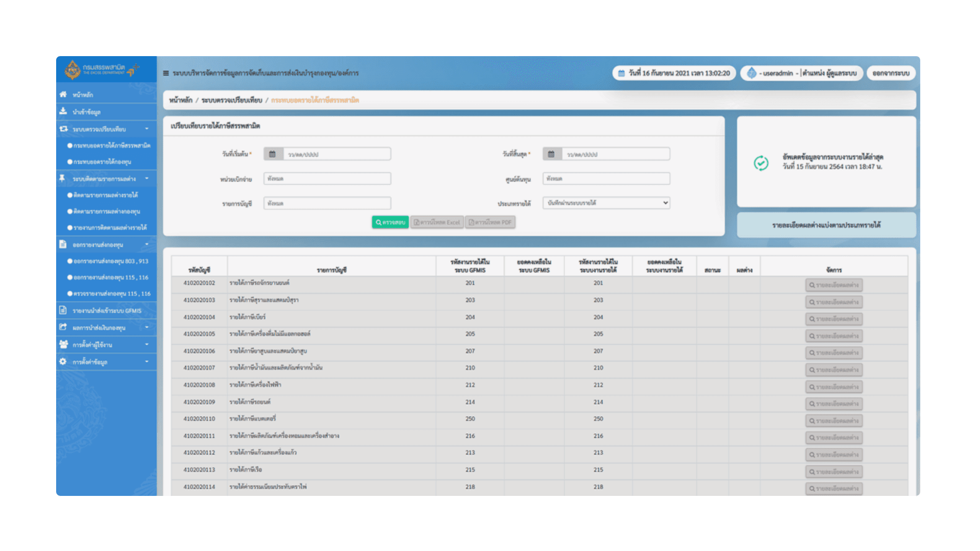
Task: Collapse the comparison system sidebar section
Action: (x=147, y=129)
